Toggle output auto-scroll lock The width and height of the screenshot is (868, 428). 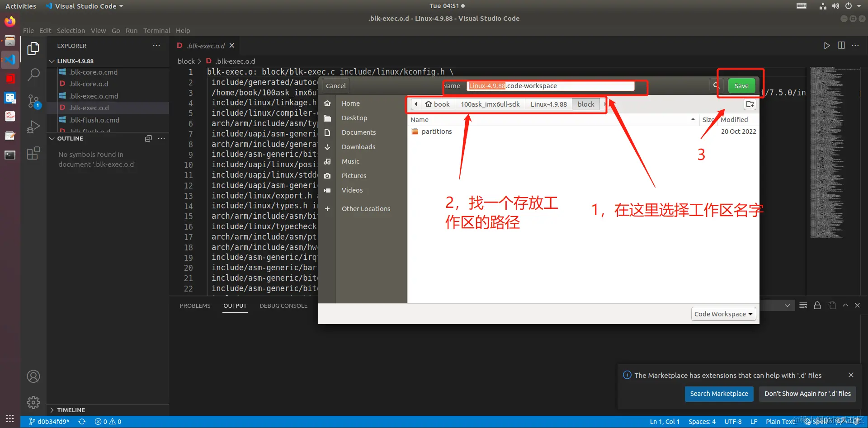817,306
